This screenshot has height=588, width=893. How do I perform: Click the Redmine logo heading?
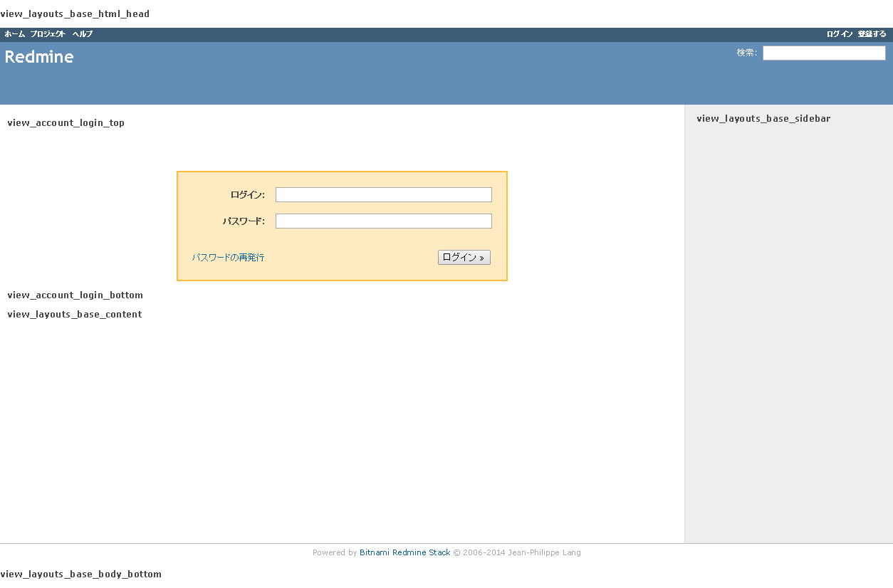39,57
